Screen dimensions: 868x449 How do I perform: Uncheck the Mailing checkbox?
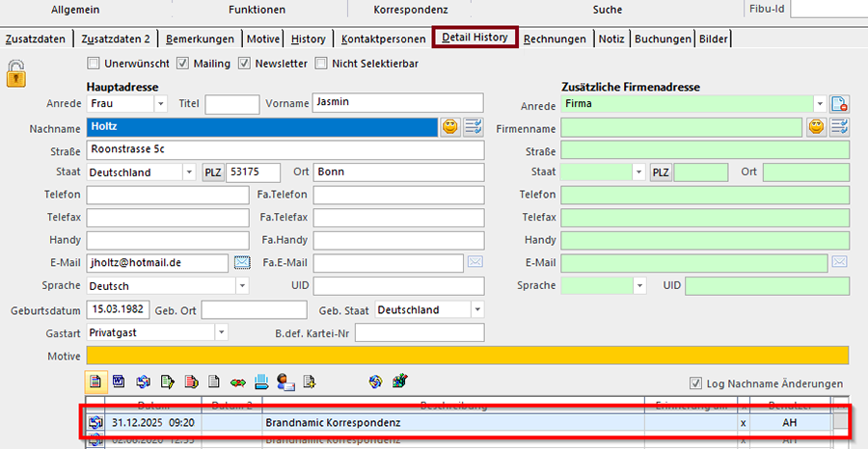[x=182, y=64]
